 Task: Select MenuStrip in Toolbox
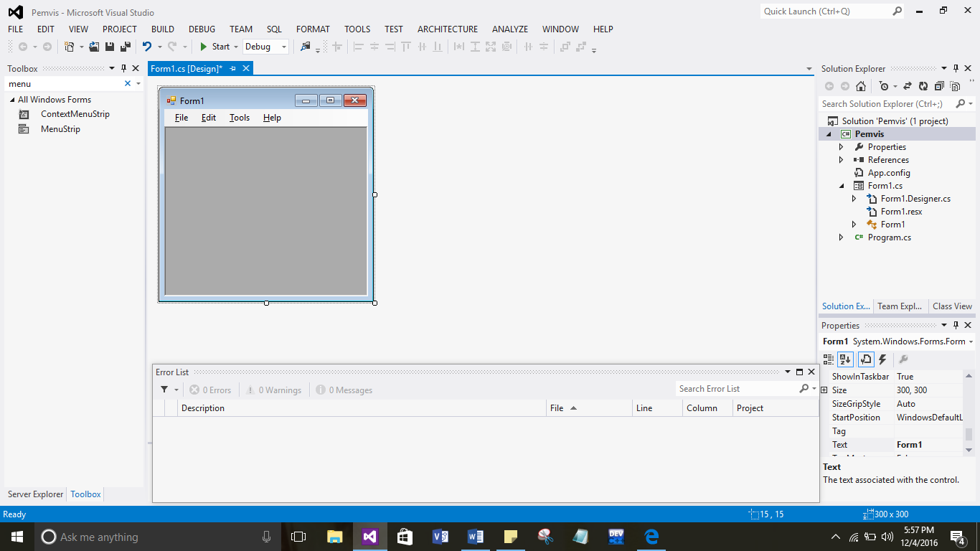pos(60,129)
